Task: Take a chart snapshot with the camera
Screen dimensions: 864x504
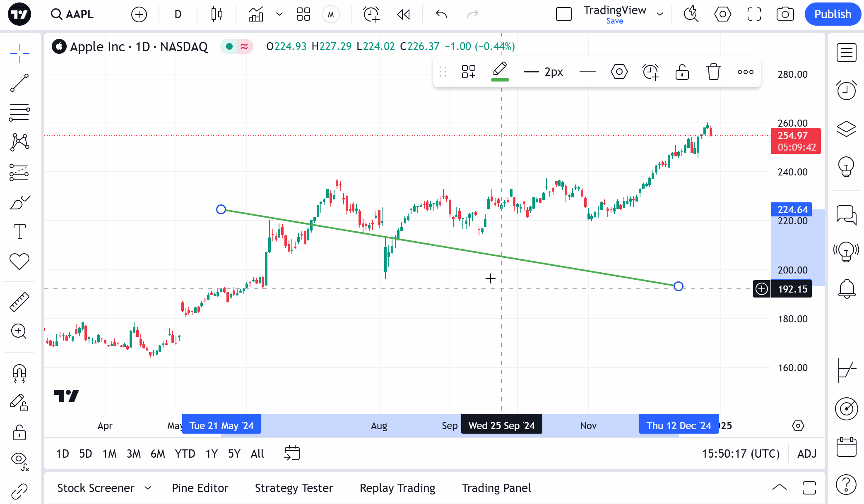Action: (785, 14)
